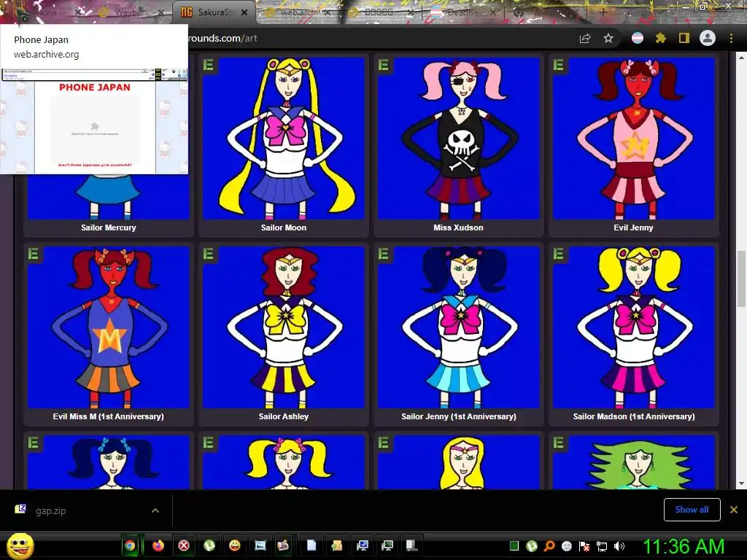
Task: Click the blank document taskbar icon
Action: point(311,545)
